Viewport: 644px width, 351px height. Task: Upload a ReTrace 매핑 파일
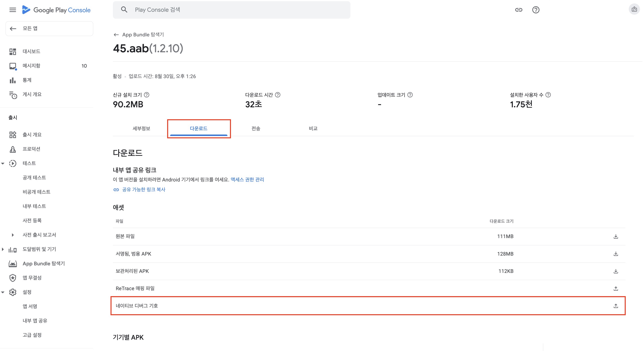(x=616, y=289)
